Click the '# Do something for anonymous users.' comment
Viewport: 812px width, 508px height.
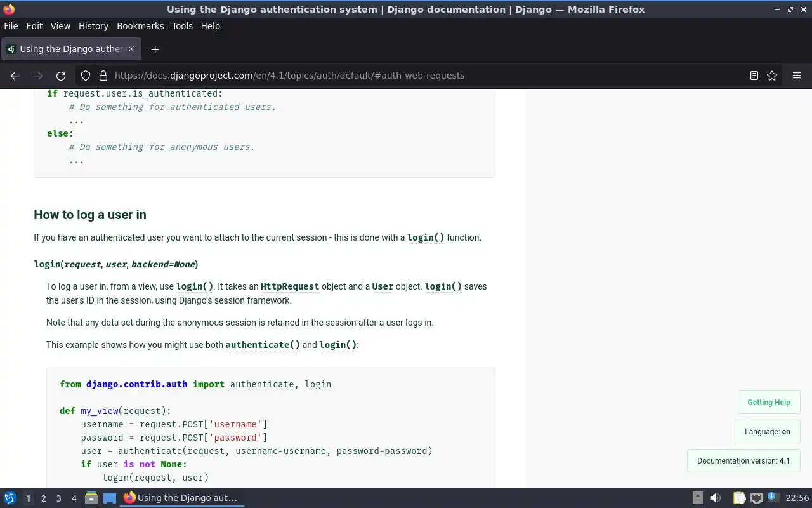(162, 147)
